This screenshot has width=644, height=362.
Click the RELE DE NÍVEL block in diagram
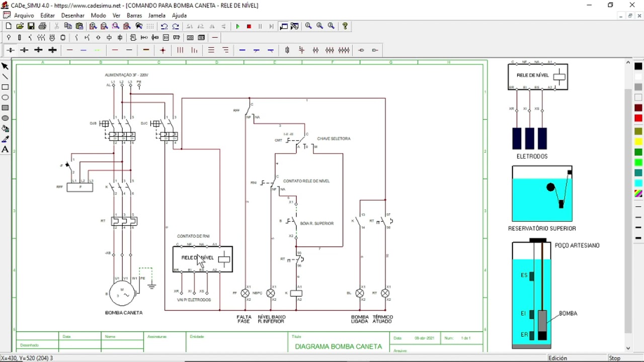203,259
